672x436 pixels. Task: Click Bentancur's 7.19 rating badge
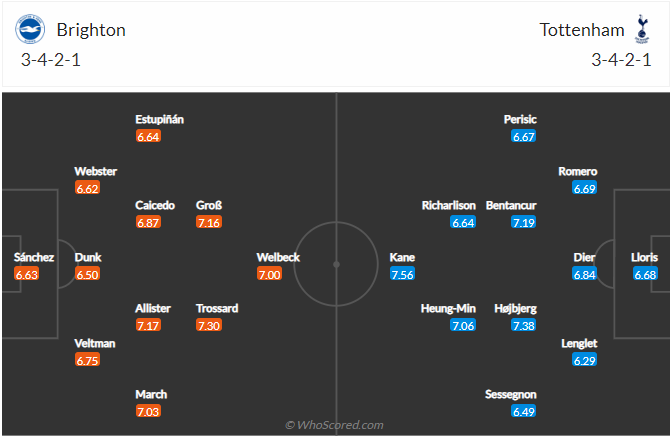pyautogui.click(x=524, y=222)
